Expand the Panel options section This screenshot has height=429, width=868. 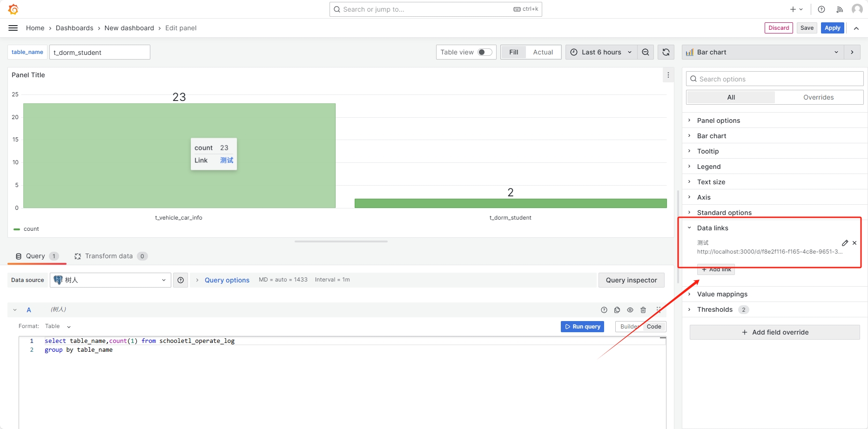(x=718, y=121)
